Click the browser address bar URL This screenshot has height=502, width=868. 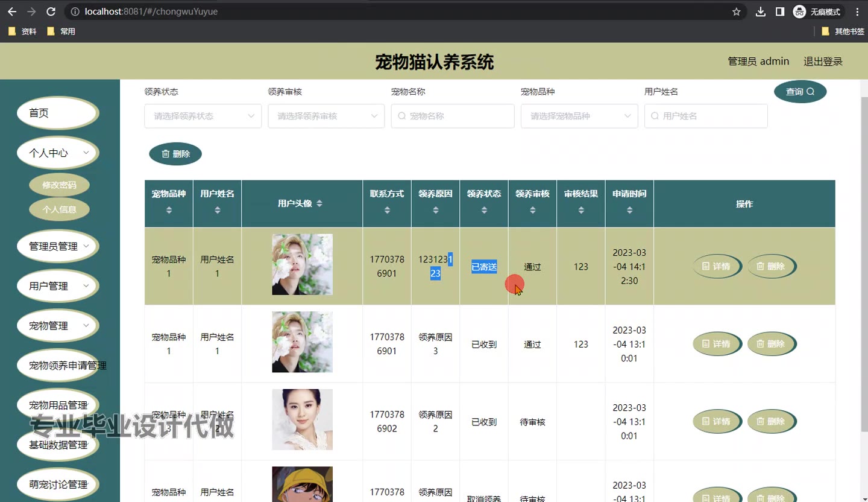pyautogui.click(x=151, y=11)
